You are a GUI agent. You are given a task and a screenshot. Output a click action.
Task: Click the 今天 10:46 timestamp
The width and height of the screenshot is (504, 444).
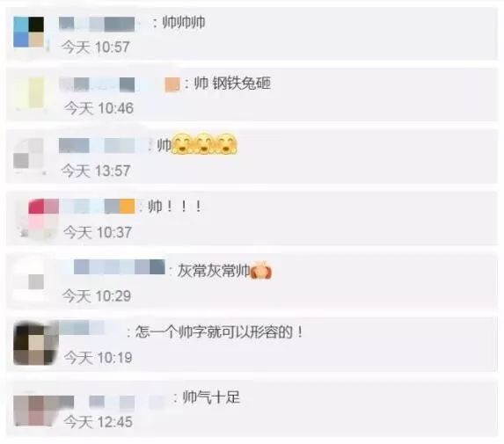tap(99, 108)
